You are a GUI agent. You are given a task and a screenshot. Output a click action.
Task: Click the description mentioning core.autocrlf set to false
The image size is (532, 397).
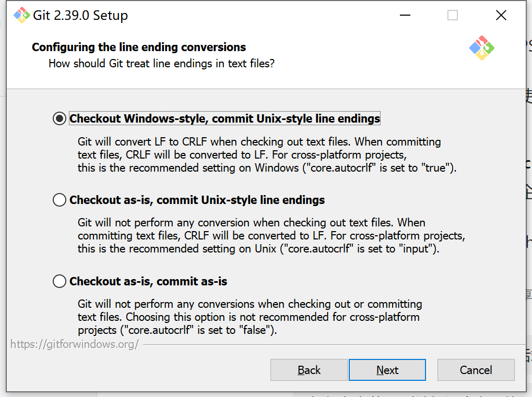(250, 317)
